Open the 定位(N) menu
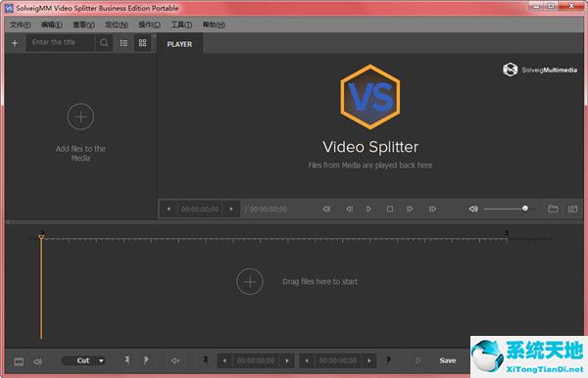Image resolution: width=588 pixels, height=378 pixels. tap(117, 24)
